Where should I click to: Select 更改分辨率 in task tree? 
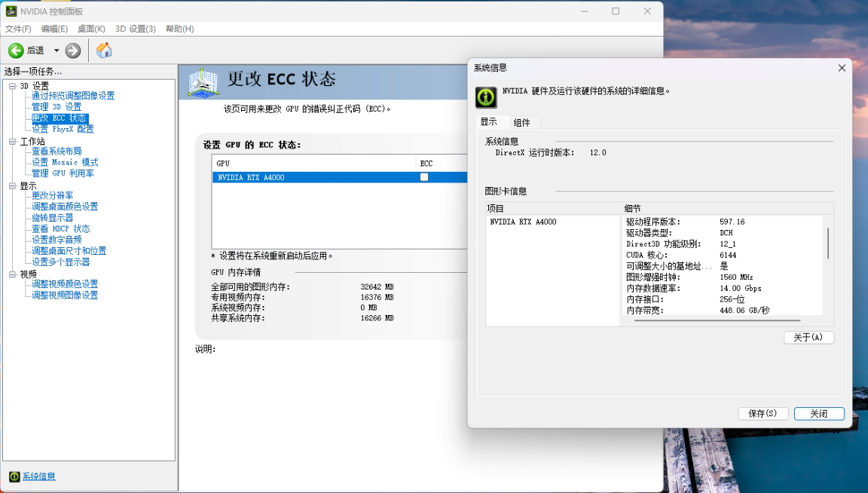tap(52, 195)
